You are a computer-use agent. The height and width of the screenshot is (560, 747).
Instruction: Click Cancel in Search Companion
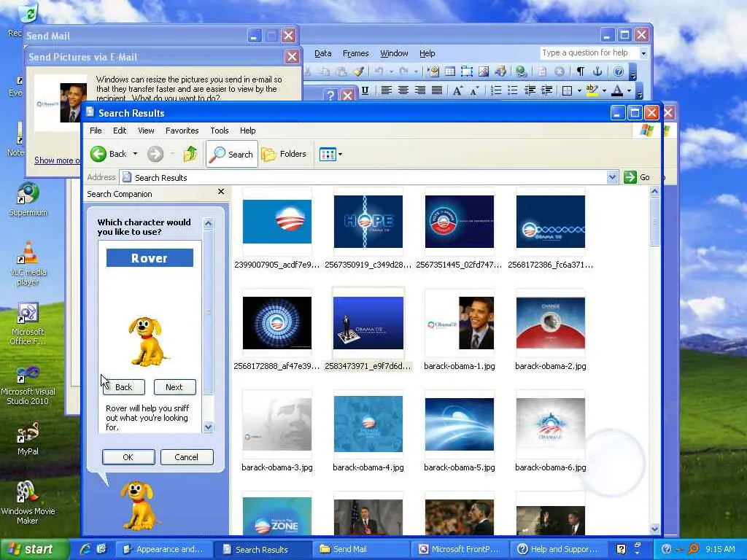tap(186, 457)
